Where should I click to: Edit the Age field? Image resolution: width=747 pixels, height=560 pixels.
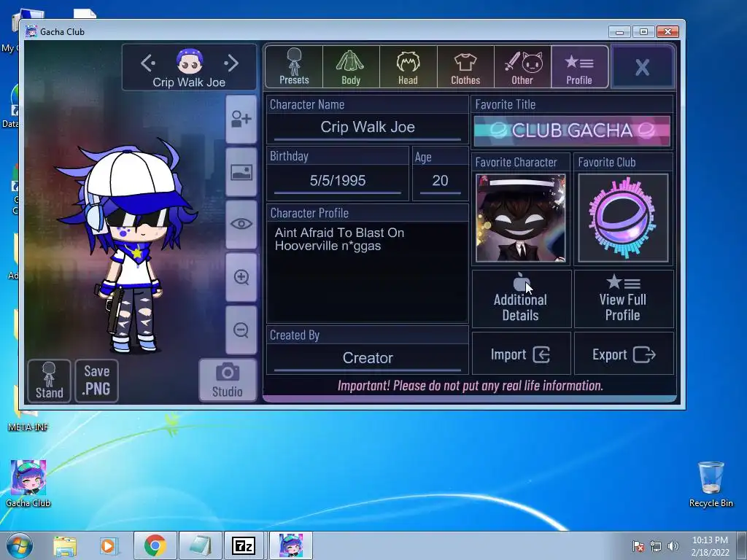[440, 181]
